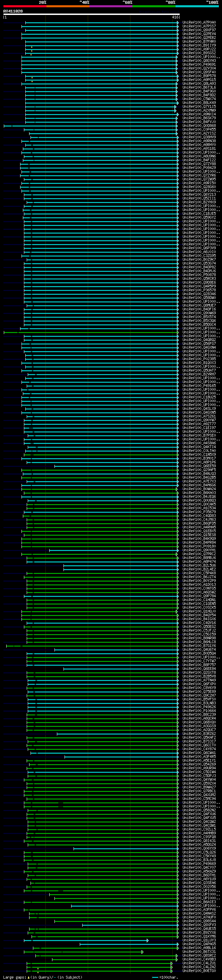Click the yellow gap marker on UniRef100_B9IIY9 row

point(32,47)
